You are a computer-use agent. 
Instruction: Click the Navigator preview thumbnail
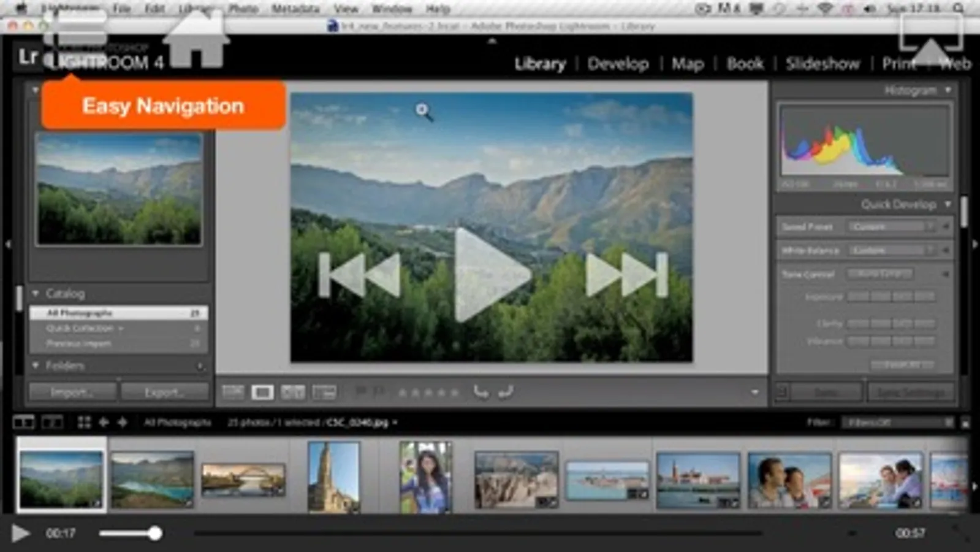[119, 190]
